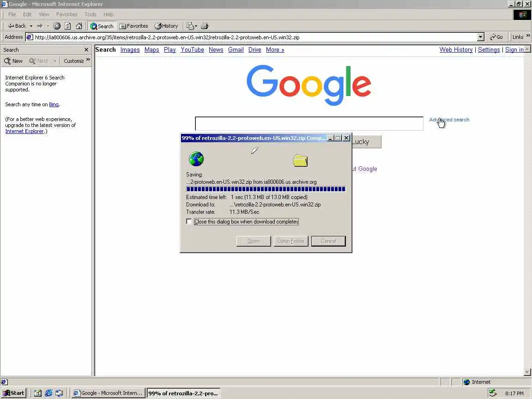Click Open Folder in the download dialog
The image size is (532, 399).
pyautogui.click(x=291, y=241)
